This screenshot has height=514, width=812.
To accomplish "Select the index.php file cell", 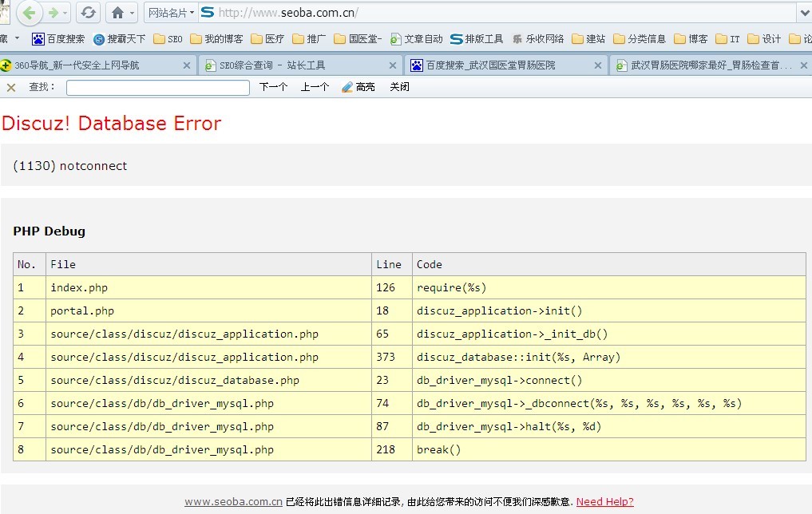I will [x=208, y=287].
